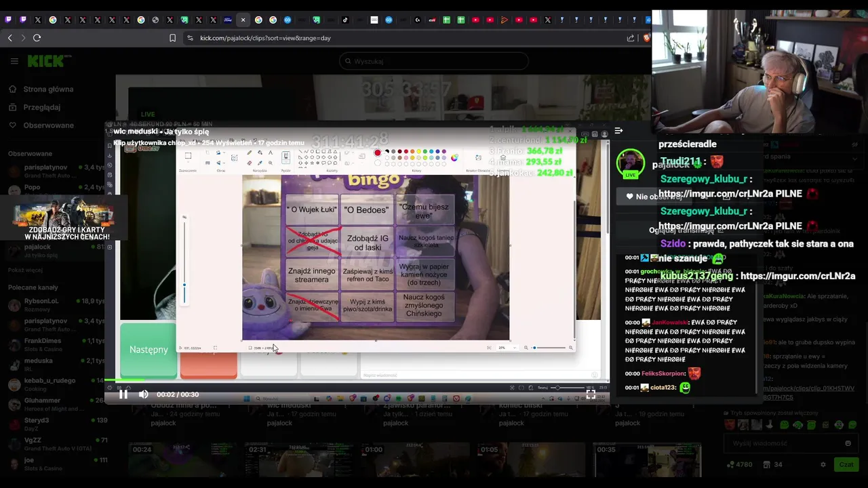Go back with the browser back arrow
The height and width of the screenshot is (488, 868).
click(x=9, y=38)
